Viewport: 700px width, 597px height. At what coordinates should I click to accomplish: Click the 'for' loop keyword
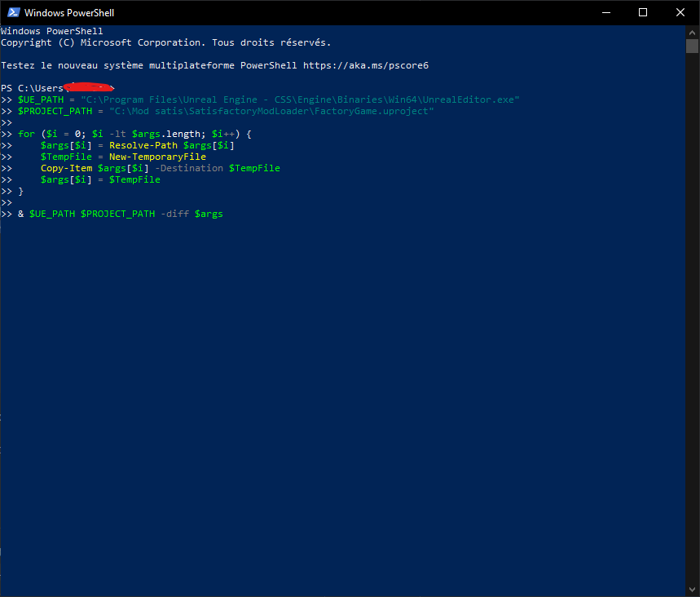pyautogui.click(x=26, y=134)
